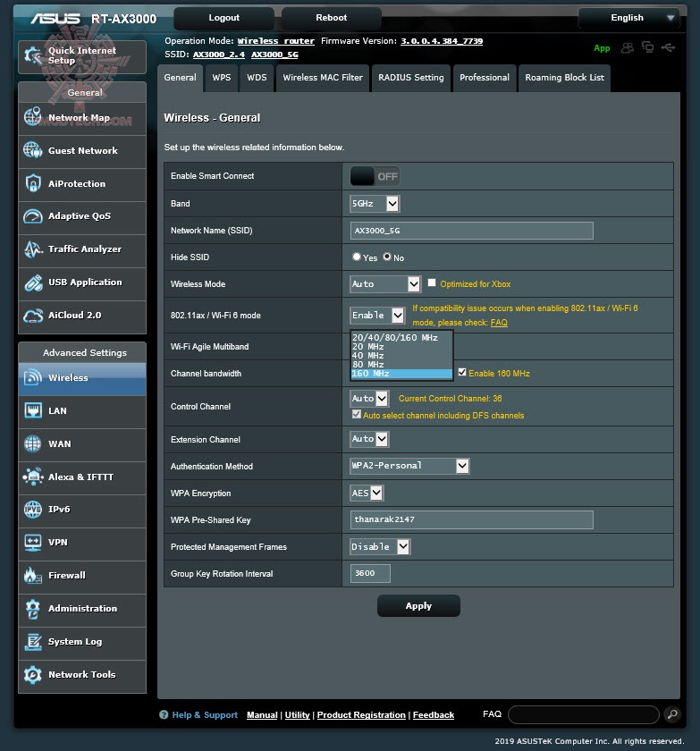Open the firmware version link
Image resolution: width=700 pixels, height=751 pixels.
[x=442, y=41]
